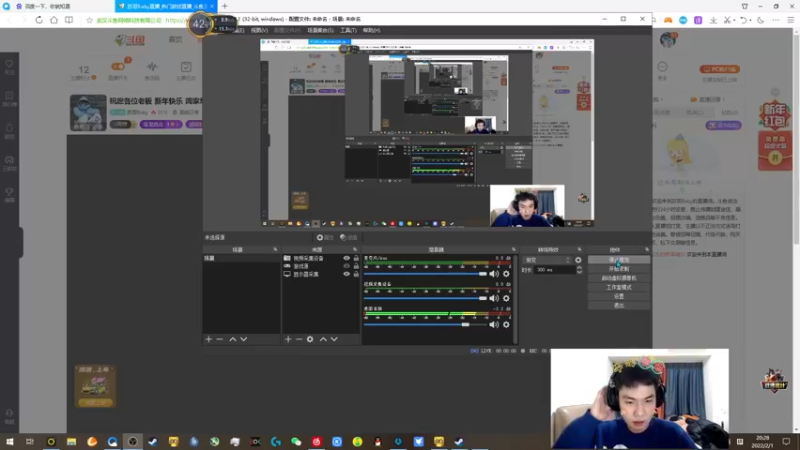Open the browser hamburger menu

coord(790,20)
